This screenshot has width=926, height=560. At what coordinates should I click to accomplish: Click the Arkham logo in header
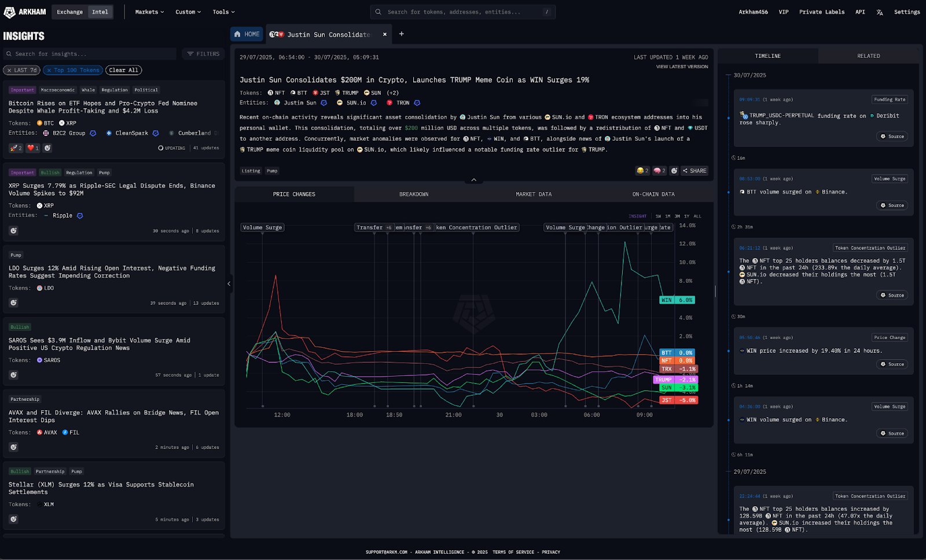point(25,12)
